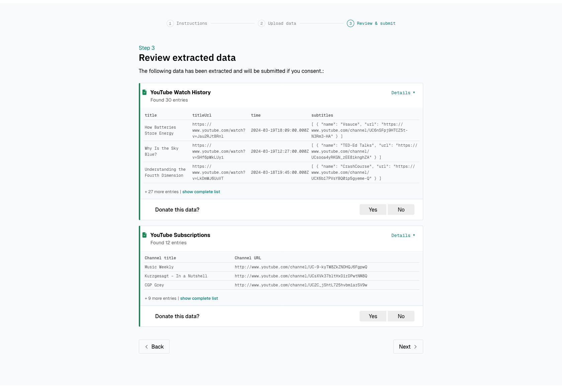This screenshot has height=392, width=562.
Task: Click the time 2024-03-18T19:45:00.000Z
Action: pyautogui.click(x=280, y=172)
